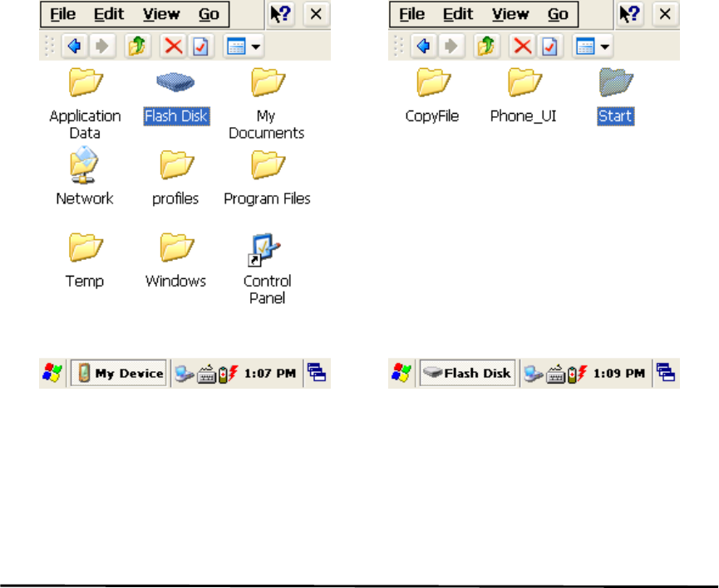This screenshot has width=719, height=588.
Task: Click the What's This help button in the Flash Disk window
Action: 629,14
